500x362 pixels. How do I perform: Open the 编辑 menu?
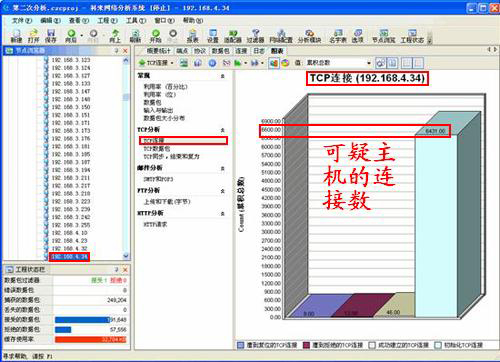coord(50,20)
